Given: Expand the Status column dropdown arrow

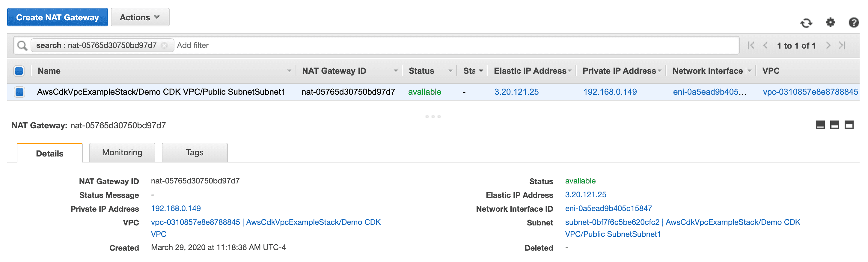Looking at the screenshot, I should point(450,71).
